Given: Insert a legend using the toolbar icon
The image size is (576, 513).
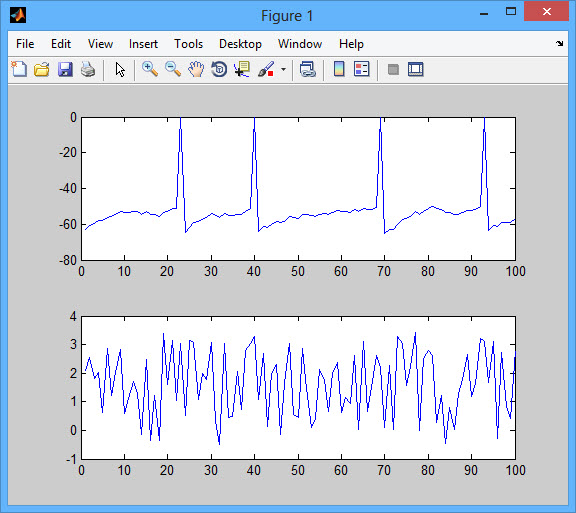Looking at the screenshot, I should (x=361, y=69).
